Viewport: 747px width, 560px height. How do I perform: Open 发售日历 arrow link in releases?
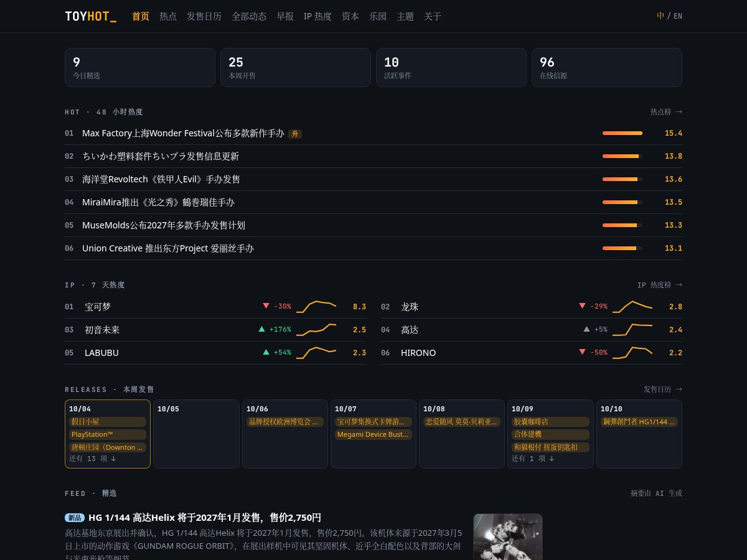[x=663, y=390]
